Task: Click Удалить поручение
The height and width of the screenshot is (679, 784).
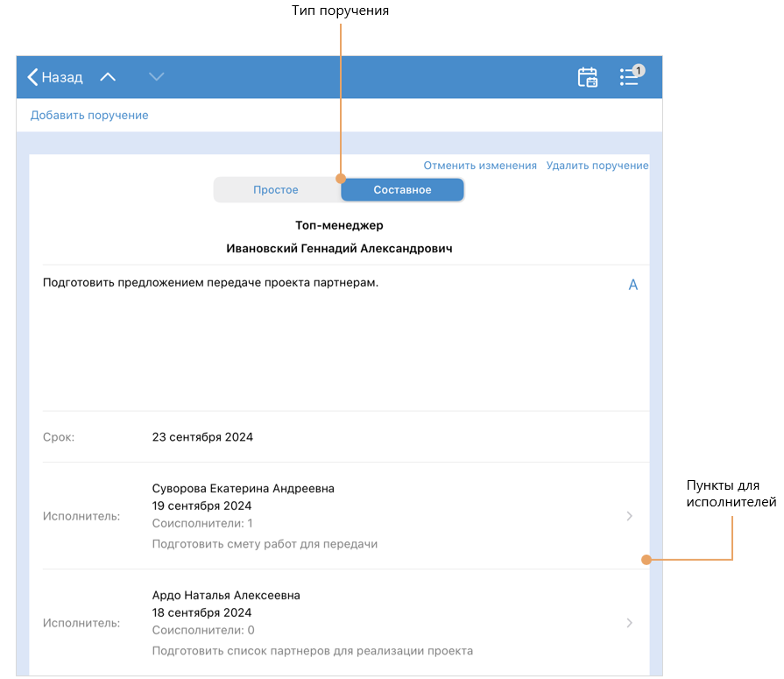Action: [597, 166]
